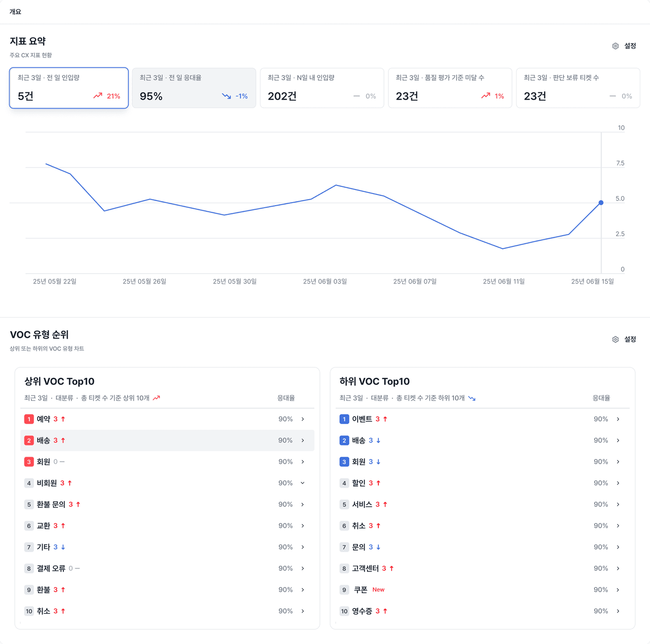Expand the 예약 row chevron in 상위 VOC
The image size is (650, 644).
(x=303, y=419)
